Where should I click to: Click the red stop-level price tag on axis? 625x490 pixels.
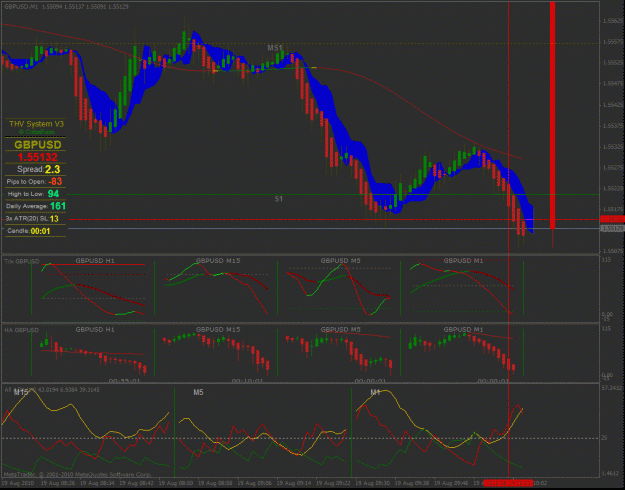[x=613, y=219]
